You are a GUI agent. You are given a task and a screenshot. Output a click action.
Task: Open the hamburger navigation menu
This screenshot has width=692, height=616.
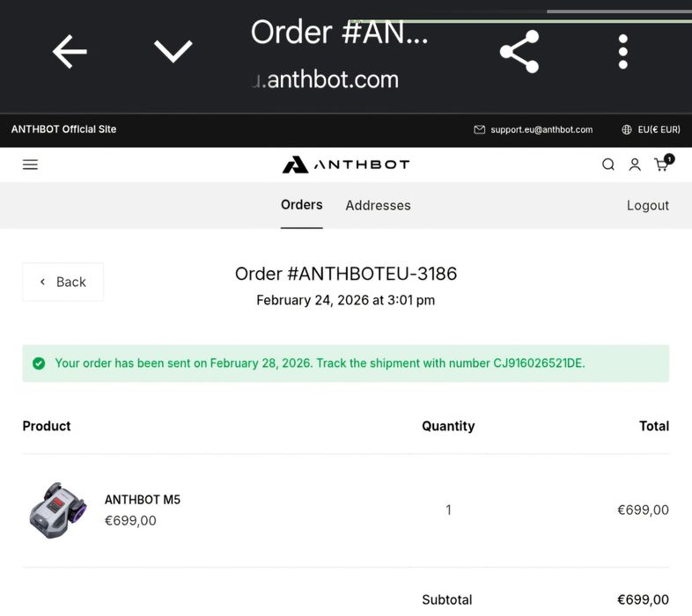point(30,165)
